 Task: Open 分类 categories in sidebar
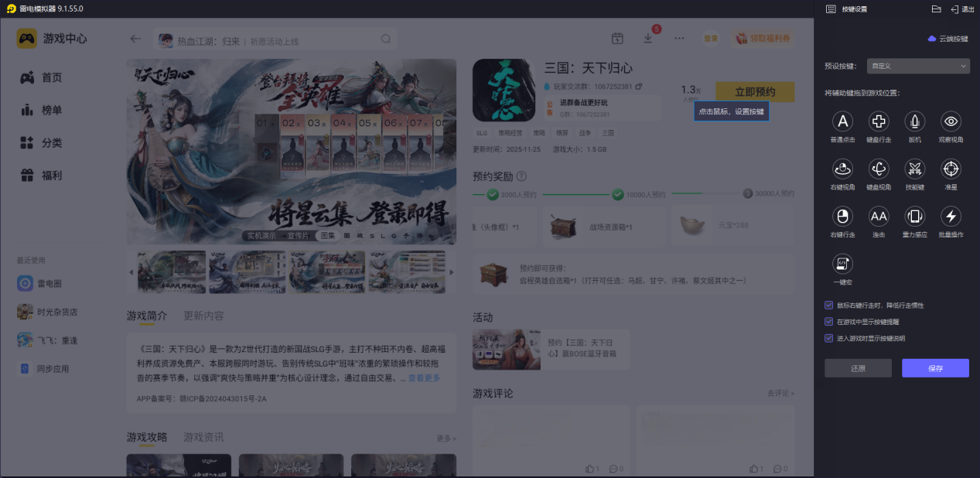[42, 142]
